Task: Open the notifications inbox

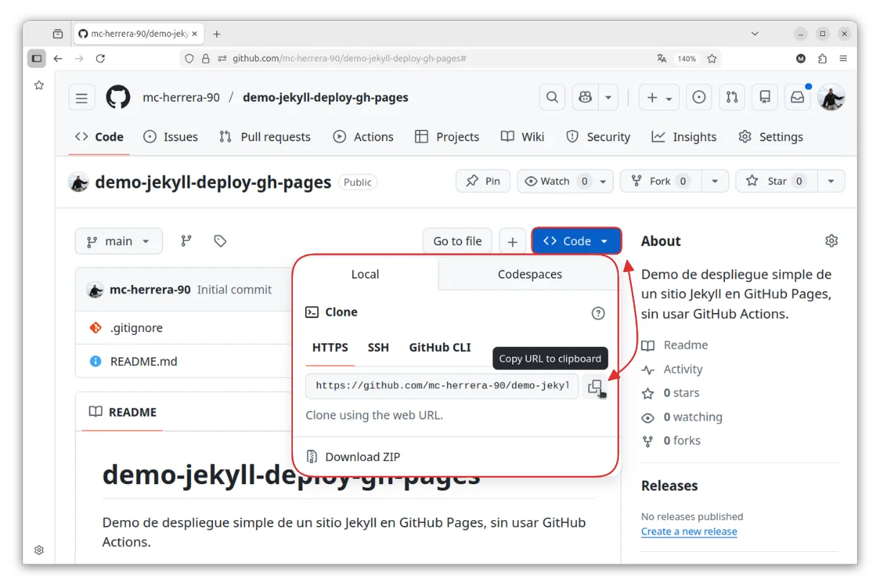Action: coord(797,97)
